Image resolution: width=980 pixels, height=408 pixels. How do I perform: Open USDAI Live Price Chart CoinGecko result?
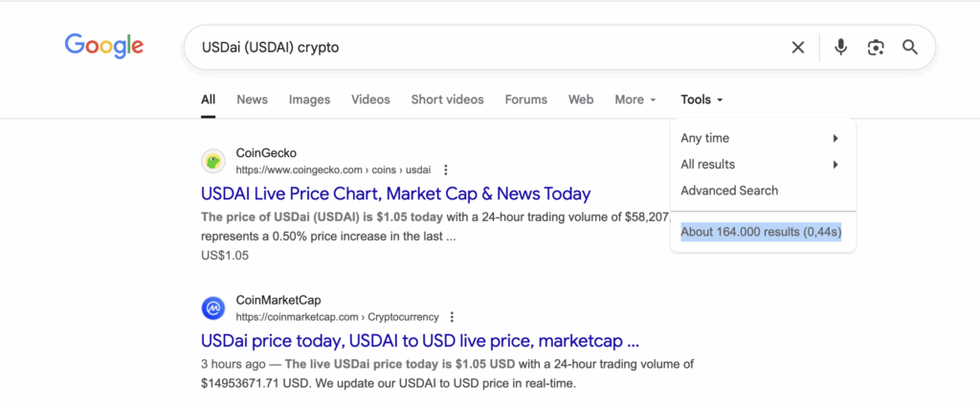[395, 193]
